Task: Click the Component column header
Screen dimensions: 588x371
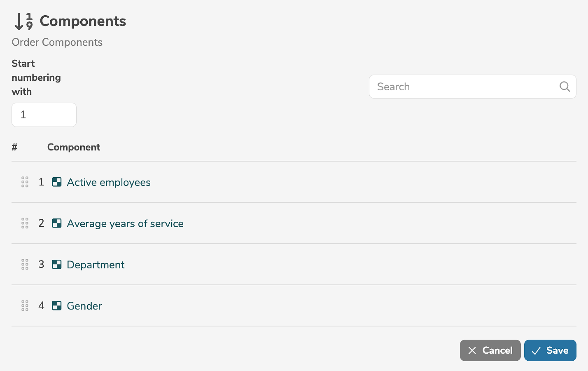Action: tap(74, 147)
